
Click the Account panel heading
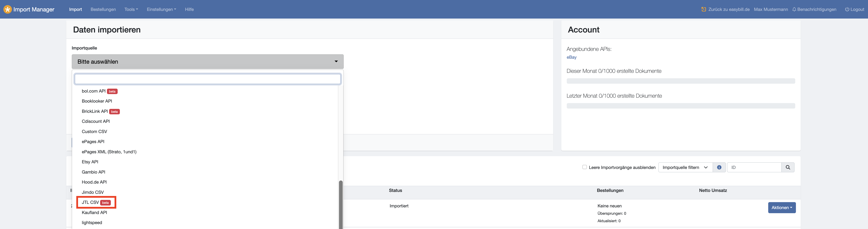click(x=584, y=30)
